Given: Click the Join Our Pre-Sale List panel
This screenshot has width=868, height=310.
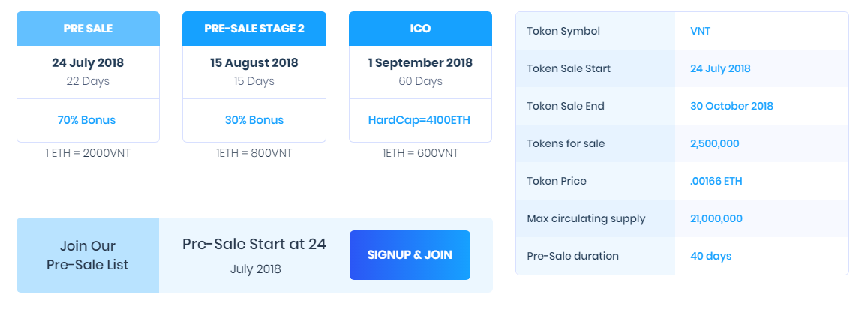Looking at the screenshot, I should 88,255.
